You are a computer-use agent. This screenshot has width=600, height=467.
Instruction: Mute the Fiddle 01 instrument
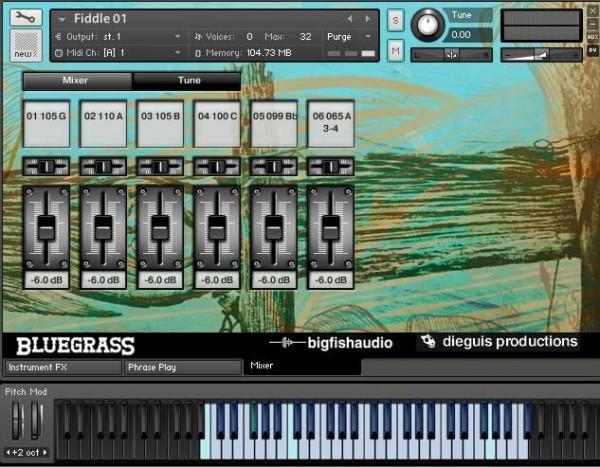coord(396,51)
